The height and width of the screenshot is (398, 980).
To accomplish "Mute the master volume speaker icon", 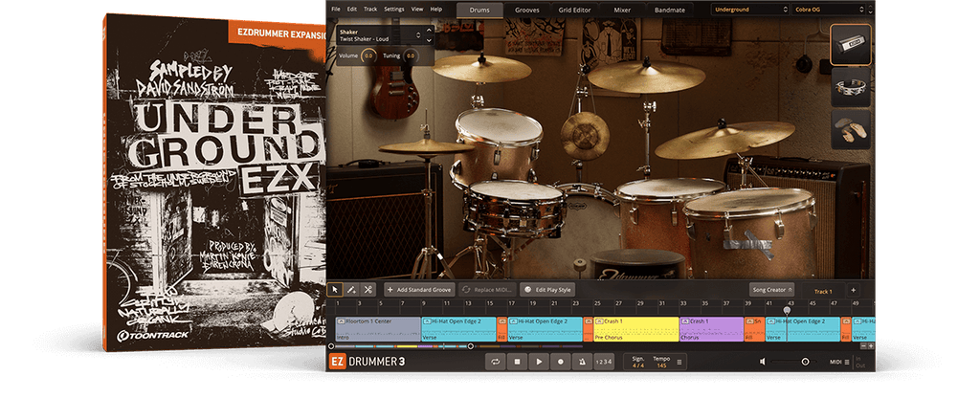I will pos(763,362).
